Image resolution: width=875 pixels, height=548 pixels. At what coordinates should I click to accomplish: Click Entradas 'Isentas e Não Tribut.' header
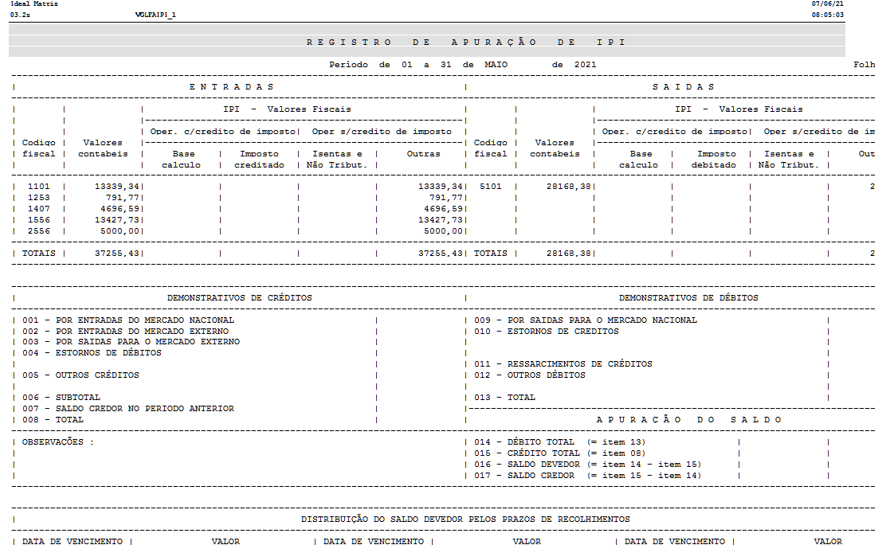point(336,160)
